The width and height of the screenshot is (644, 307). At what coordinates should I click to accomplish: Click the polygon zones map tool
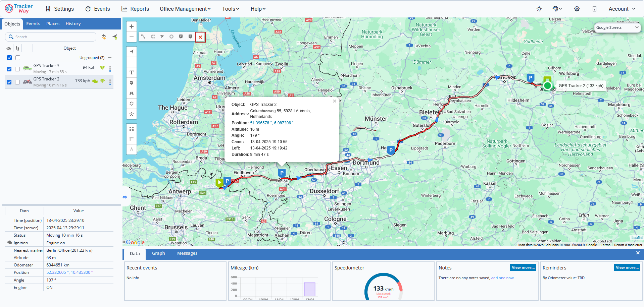point(132,104)
